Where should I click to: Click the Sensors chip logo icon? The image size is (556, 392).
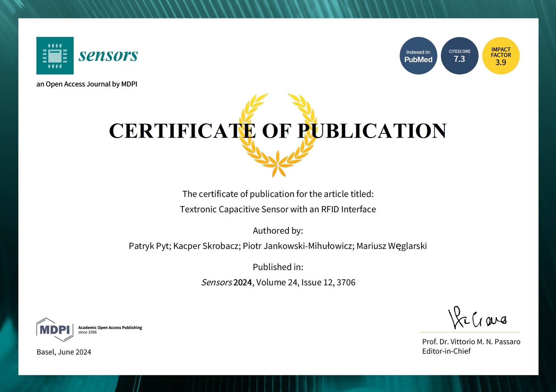click(55, 56)
